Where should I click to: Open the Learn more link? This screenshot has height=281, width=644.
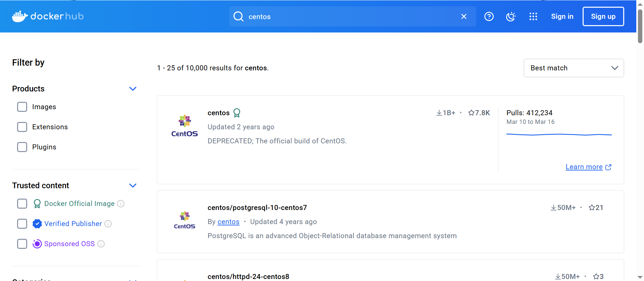pyautogui.click(x=584, y=167)
